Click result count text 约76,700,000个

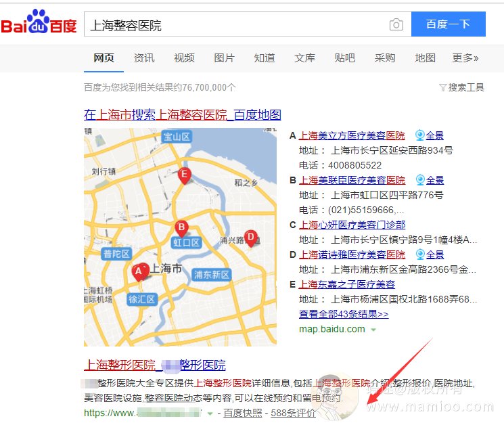[x=204, y=87]
